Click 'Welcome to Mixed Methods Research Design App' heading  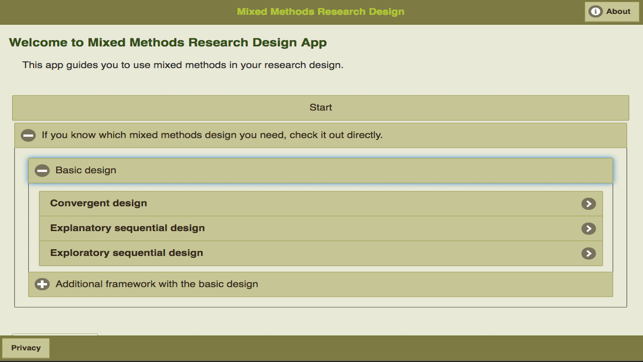(x=168, y=43)
